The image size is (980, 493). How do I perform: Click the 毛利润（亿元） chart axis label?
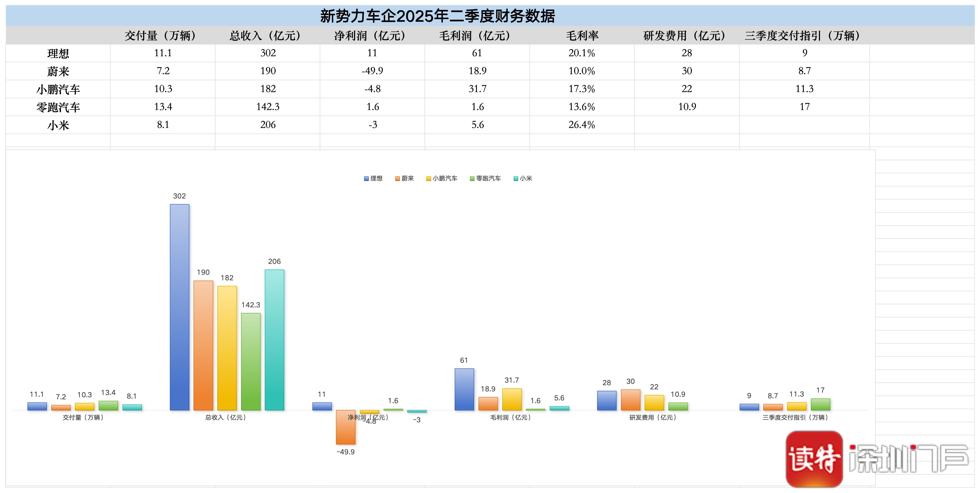pos(511,417)
